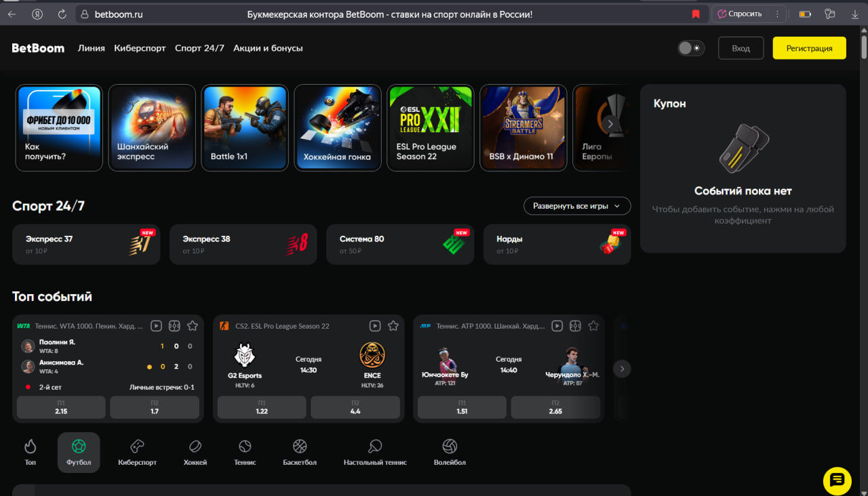This screenshot has height=496, width=868.
Task: Open Акции и бонусы menu item
Action: tap(268, 48)
